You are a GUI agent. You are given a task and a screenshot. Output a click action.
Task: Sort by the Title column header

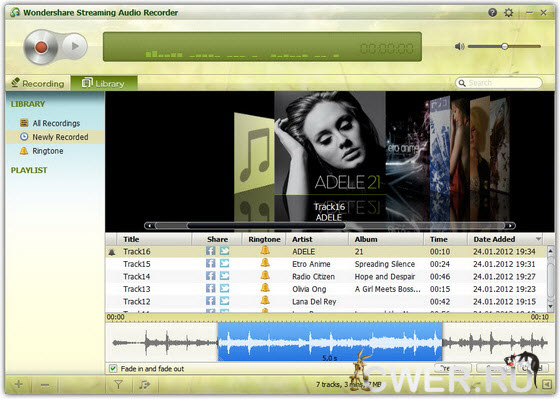pyautogui.click(x=154, y=239)
